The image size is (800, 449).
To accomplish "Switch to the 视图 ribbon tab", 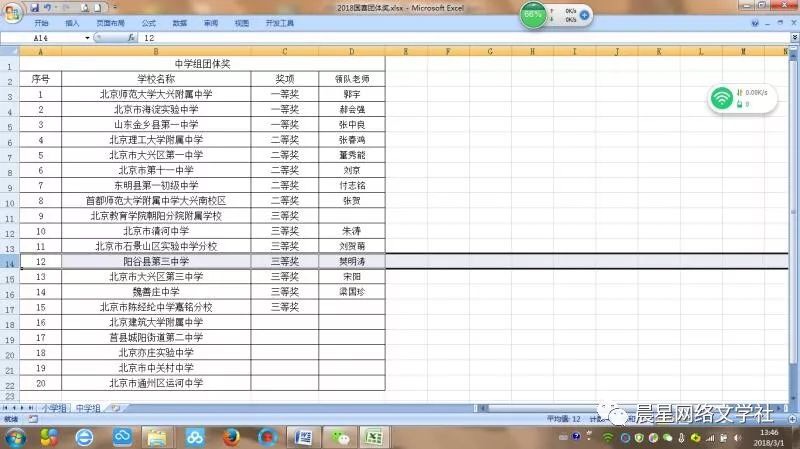I will (242, 22).
